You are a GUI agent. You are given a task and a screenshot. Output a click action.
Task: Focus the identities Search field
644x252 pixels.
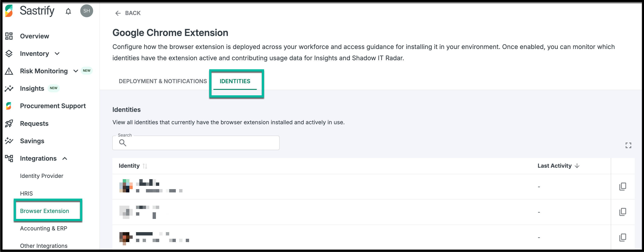click(200, 143)
